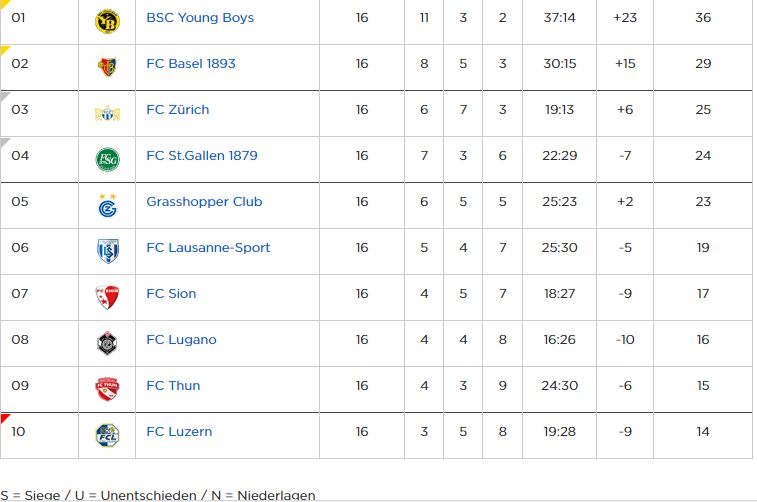Click the FC Thun red logo

pos(107,389)
